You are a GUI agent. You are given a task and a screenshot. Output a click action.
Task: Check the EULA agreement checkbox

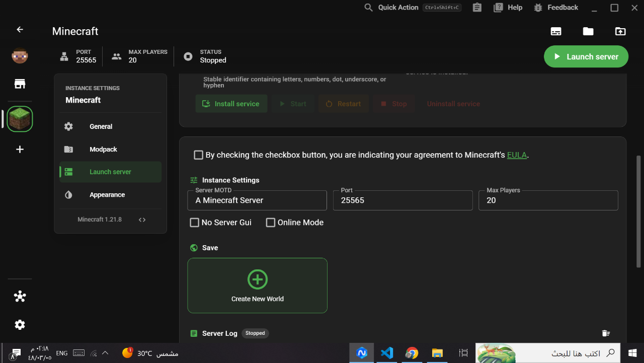(x=198, y=155)
